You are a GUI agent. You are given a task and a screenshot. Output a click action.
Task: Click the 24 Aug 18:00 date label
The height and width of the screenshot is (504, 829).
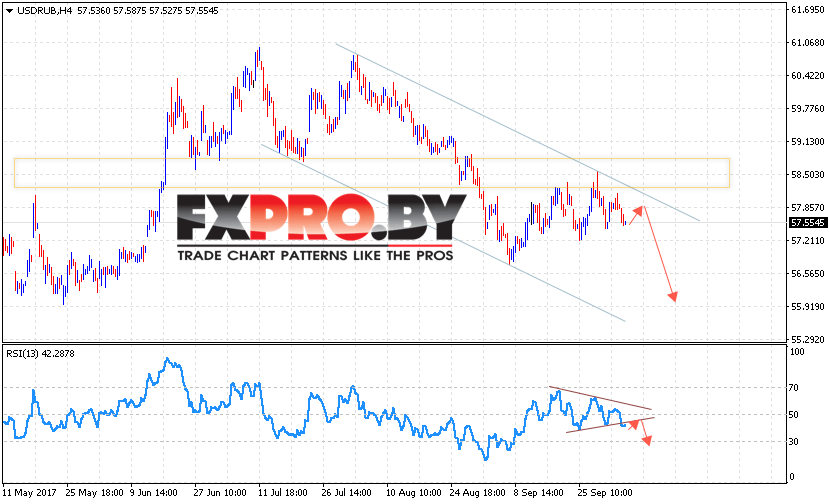click(477, 493)
